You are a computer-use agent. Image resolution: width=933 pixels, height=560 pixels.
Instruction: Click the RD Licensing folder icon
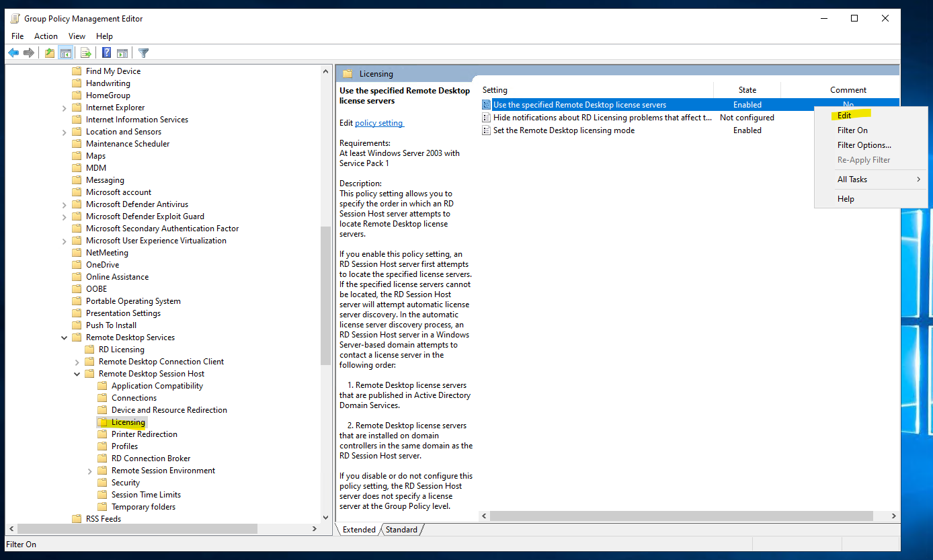coord(89,350)
